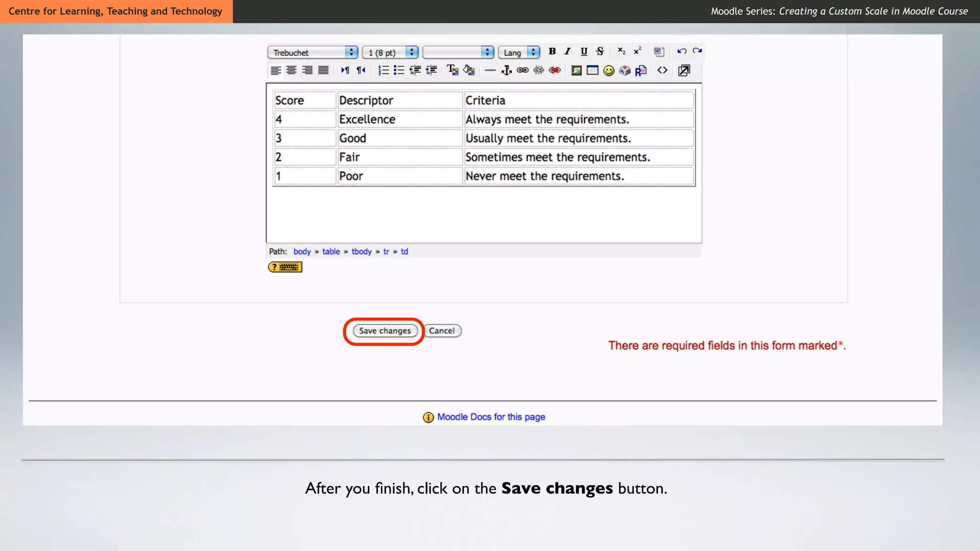This screenshot has height=551, width=980.
Task: Set right-to-left text direction
Action: (x=361, y=70)
